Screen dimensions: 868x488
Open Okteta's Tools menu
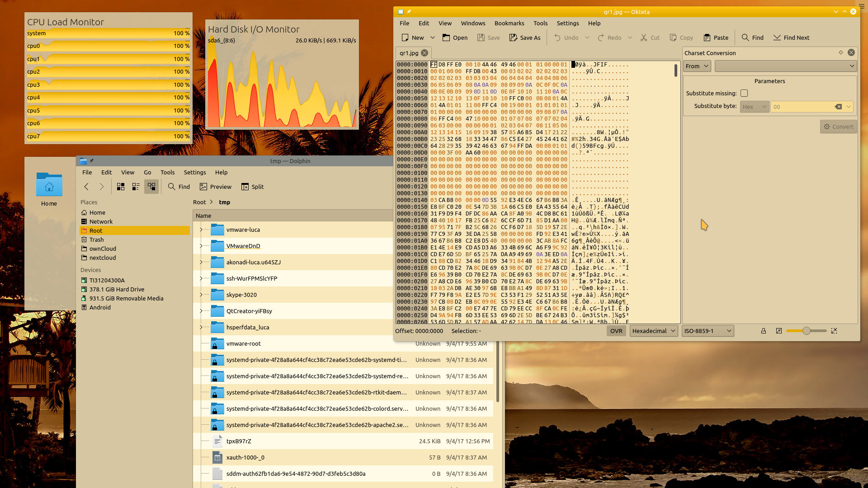540,23
